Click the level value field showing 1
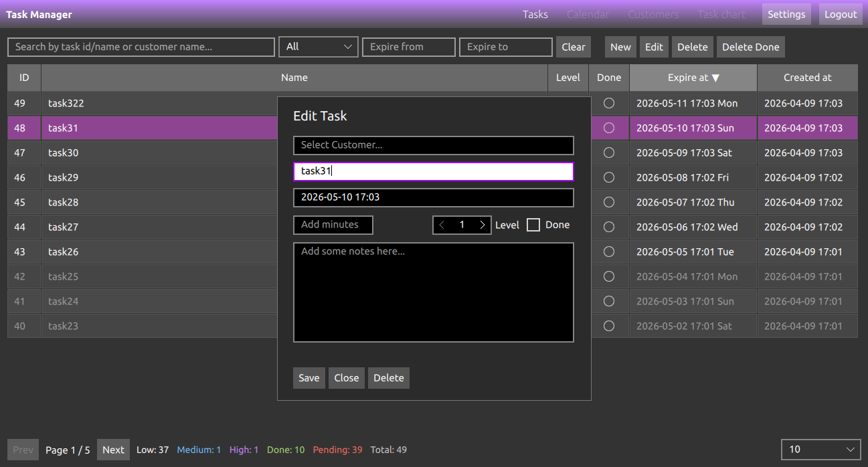Image resolution: width=868 pixels, height=467 pixels. (x=462, y=225)
